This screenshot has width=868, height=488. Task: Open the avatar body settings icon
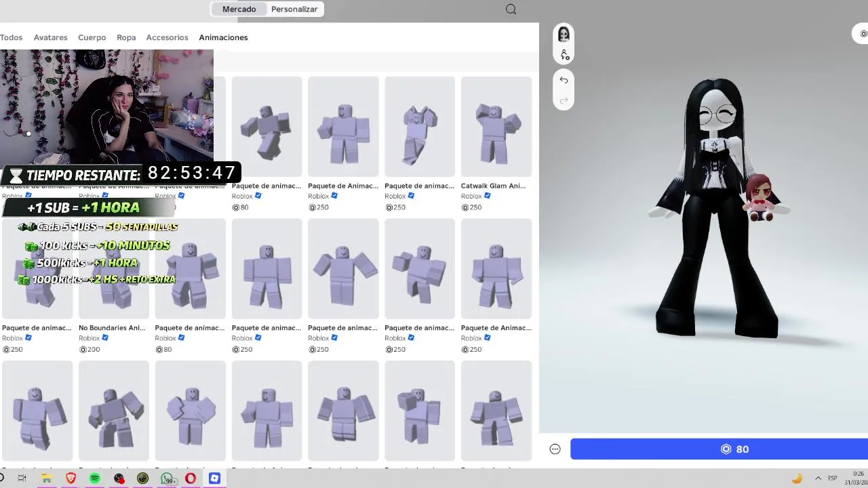[x=564, y=54]
